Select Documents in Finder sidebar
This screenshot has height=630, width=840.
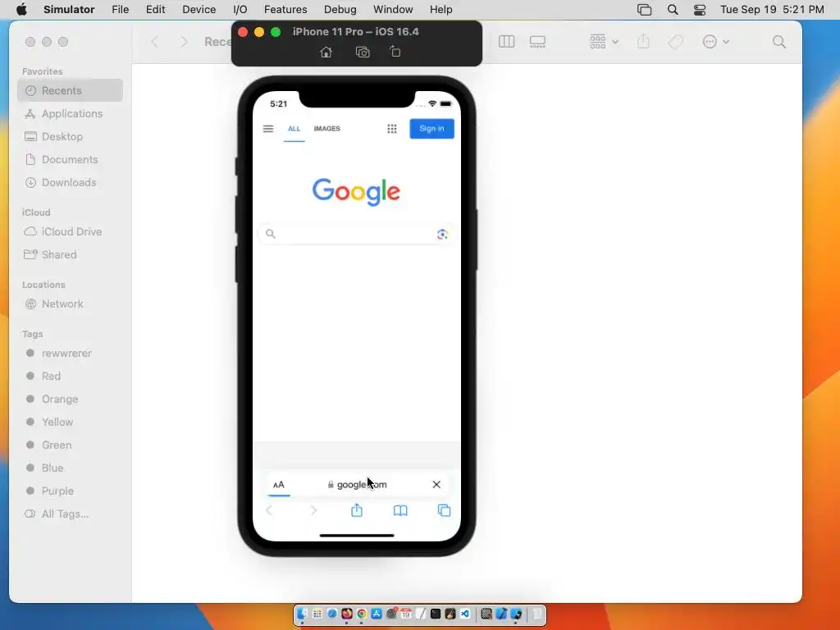pos(71,160)
